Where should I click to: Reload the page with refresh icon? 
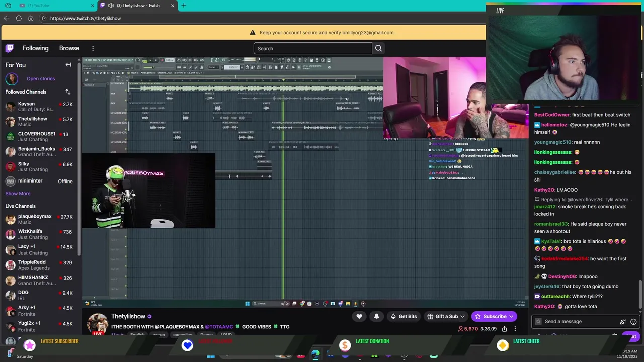19,18
